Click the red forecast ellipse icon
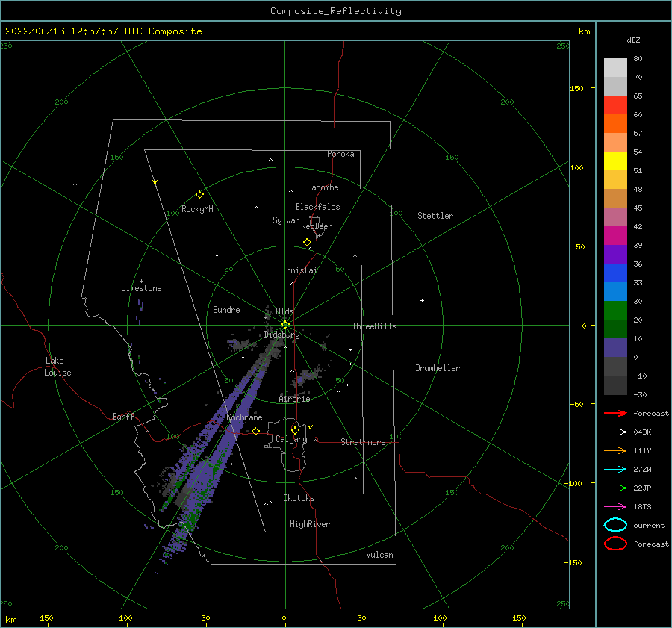672x628 pixels. (x=615, y=544)
